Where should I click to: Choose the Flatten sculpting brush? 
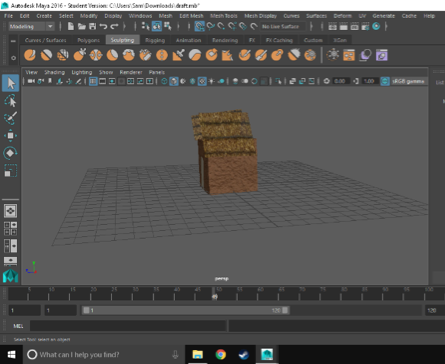112,55
